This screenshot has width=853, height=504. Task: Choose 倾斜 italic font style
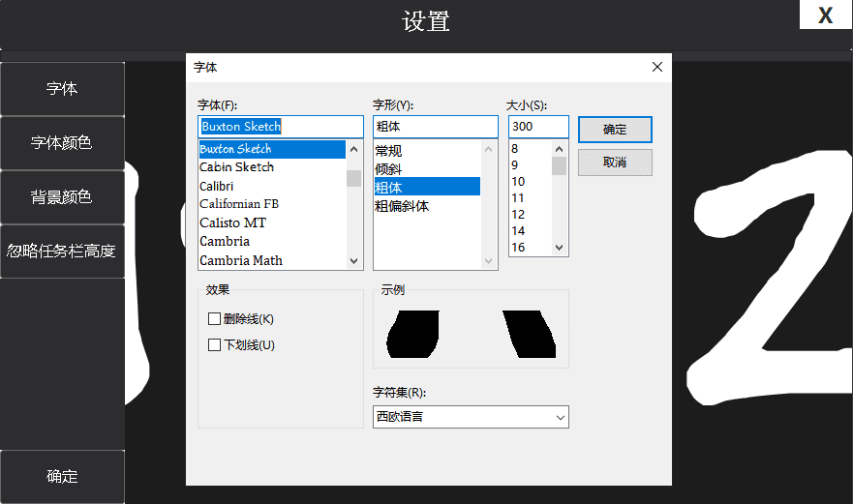389,168
